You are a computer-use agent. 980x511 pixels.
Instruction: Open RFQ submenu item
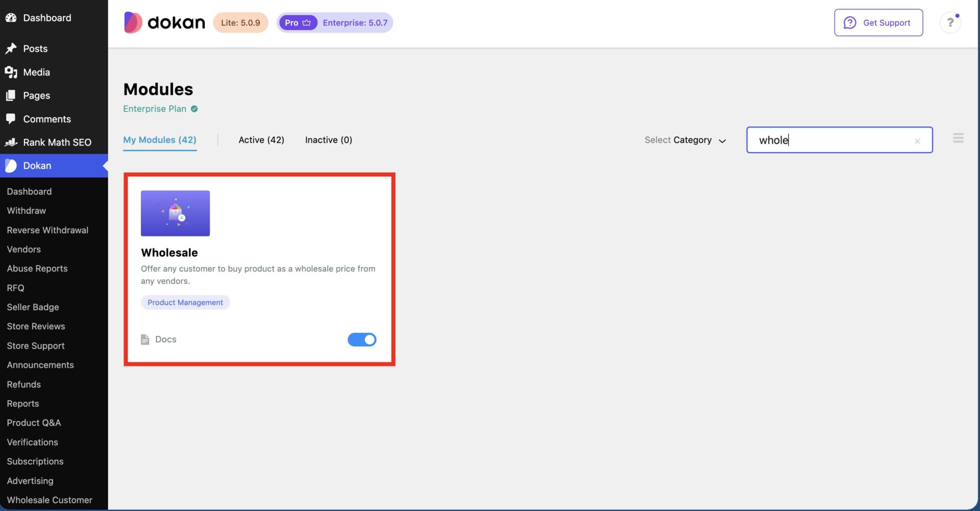point(16,288)
